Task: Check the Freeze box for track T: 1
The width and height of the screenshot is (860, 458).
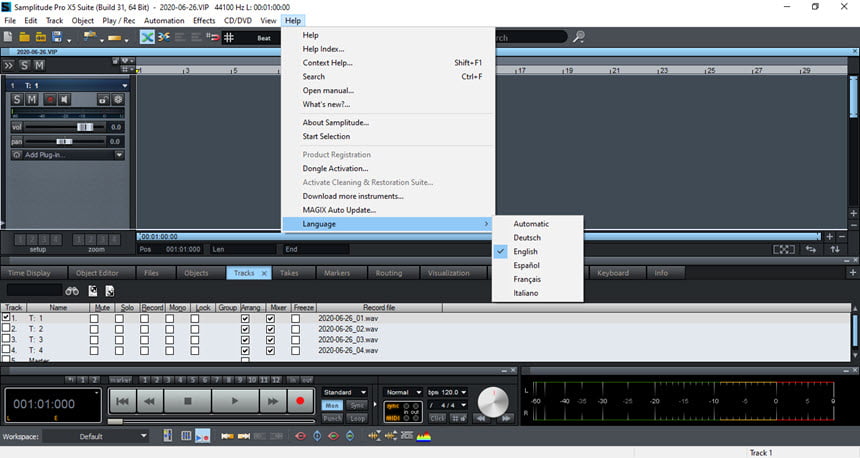Action: click(x=296, y=318)
